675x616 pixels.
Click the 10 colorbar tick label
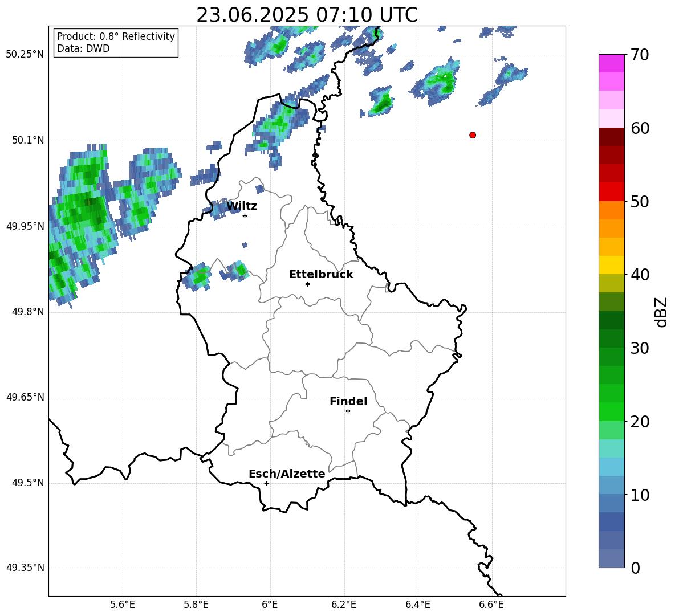coord(640,495)
